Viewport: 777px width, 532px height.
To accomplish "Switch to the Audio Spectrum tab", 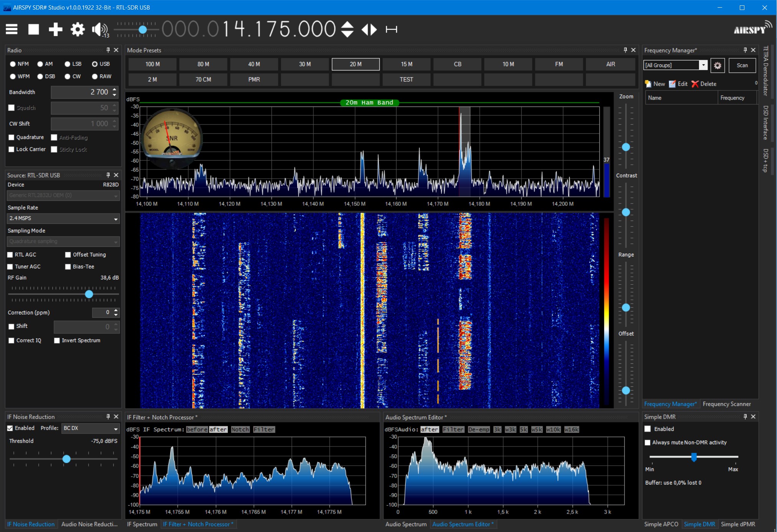I will click(406, 524).
